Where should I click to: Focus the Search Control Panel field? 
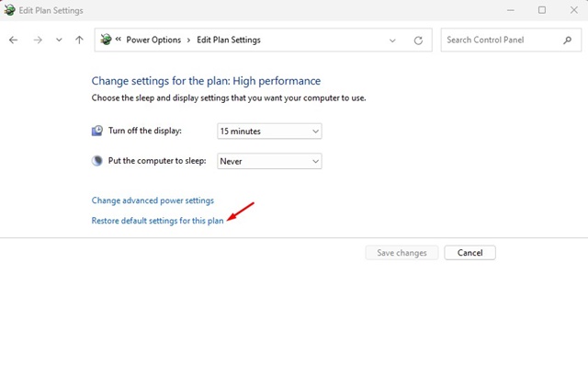coord(503,40)
